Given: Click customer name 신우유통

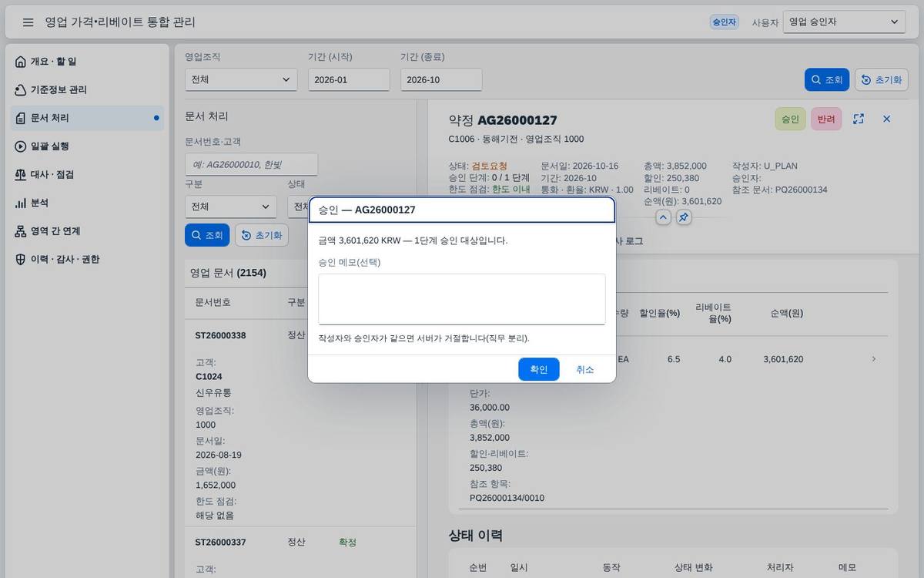Looking at the screenshot, I should (x=214, y=393).
